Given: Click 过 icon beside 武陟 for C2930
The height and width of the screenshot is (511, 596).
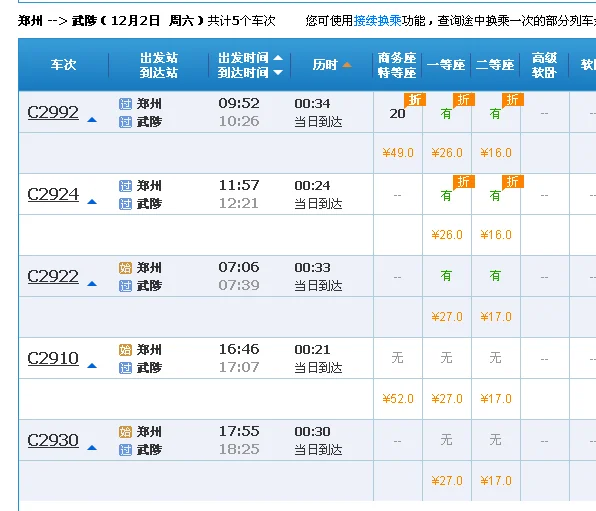Looking at the screenshot, I should point(125,450).
